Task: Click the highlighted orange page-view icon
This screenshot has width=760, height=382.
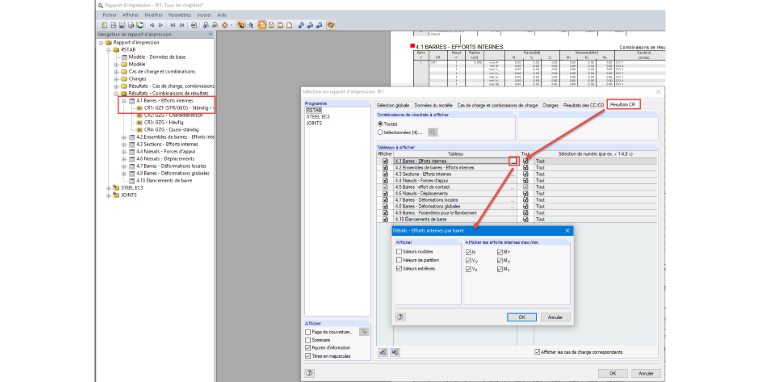Action: click(x=262, y=25)
